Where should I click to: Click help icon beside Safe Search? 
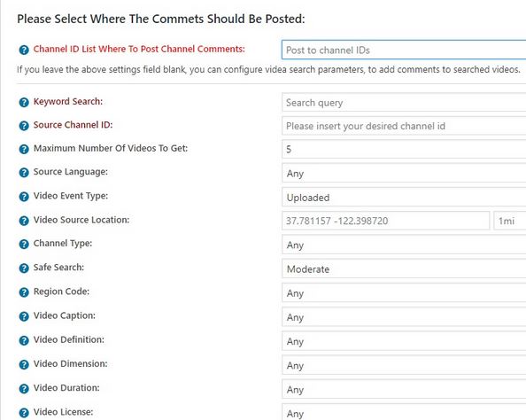[x=24, y=268]
